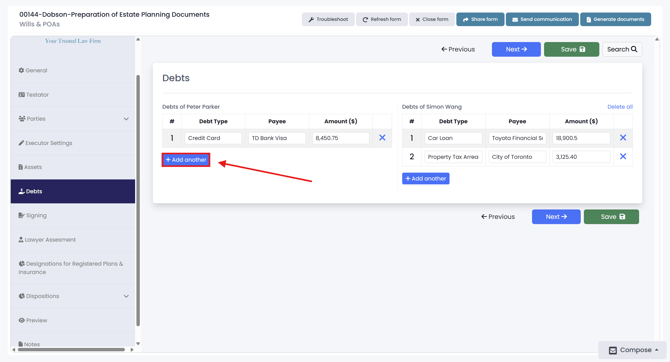Click the matter title 00144-Dobson
The height and width of the screenshot is (362, 670).
tap(114, 15)
